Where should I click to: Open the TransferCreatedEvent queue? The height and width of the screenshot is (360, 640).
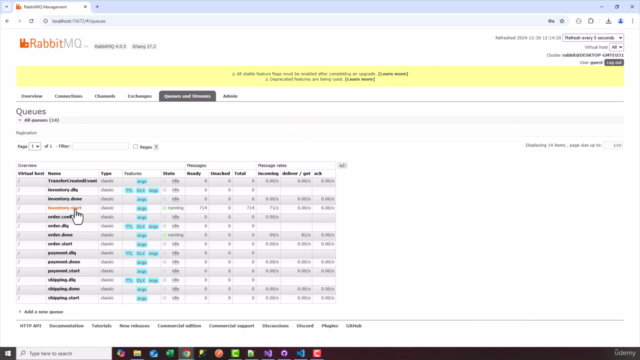(x=72, y=181)
